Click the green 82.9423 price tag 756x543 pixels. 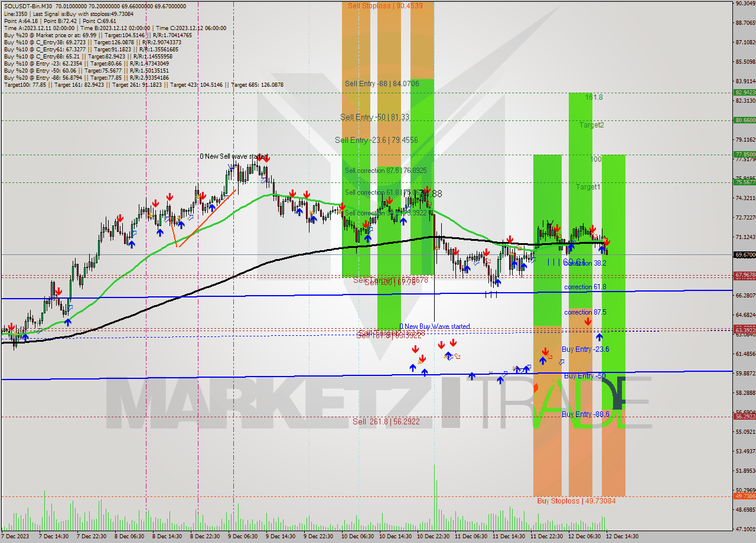(x=745, y=93)
